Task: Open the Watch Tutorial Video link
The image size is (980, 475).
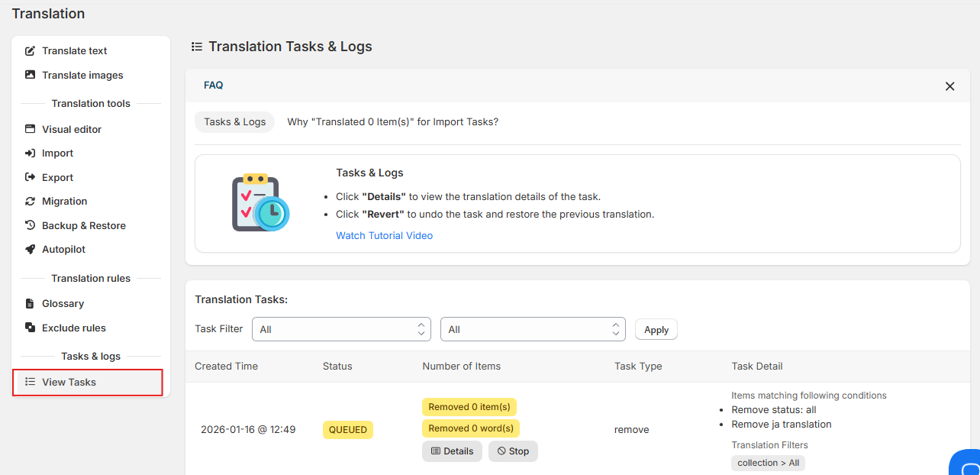Action: pos(384,236)
